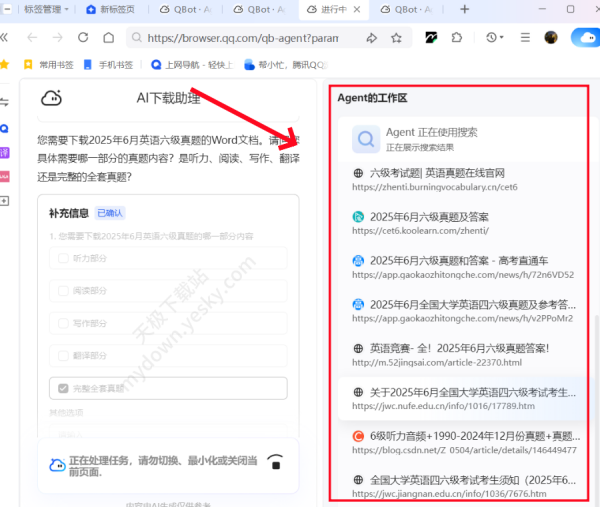Click the stop task button

277,462
